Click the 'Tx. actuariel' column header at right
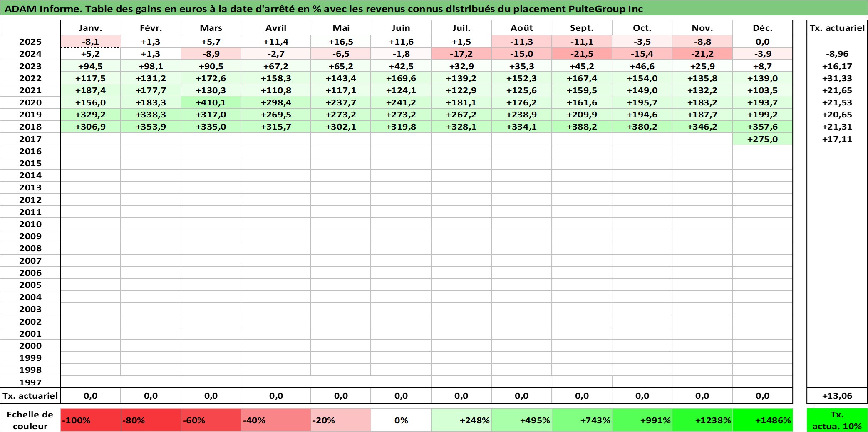Screen dimensions: 868x432 (837, 28)
